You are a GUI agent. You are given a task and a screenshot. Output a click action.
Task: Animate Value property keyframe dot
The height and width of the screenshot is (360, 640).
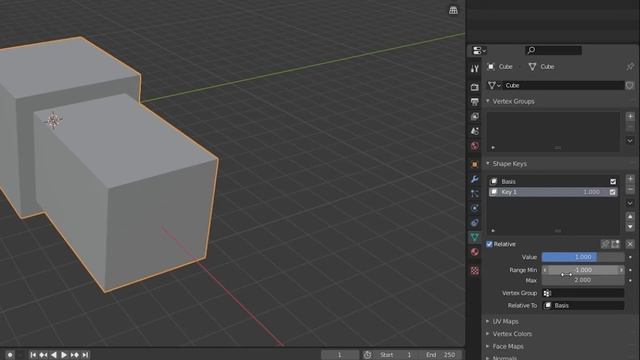coord(631,257)
